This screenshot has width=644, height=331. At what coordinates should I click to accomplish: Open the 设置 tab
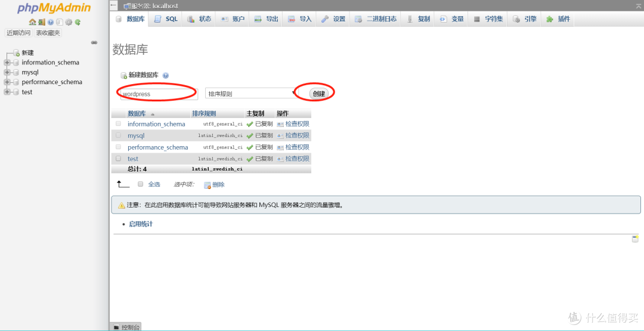(333, 19)
